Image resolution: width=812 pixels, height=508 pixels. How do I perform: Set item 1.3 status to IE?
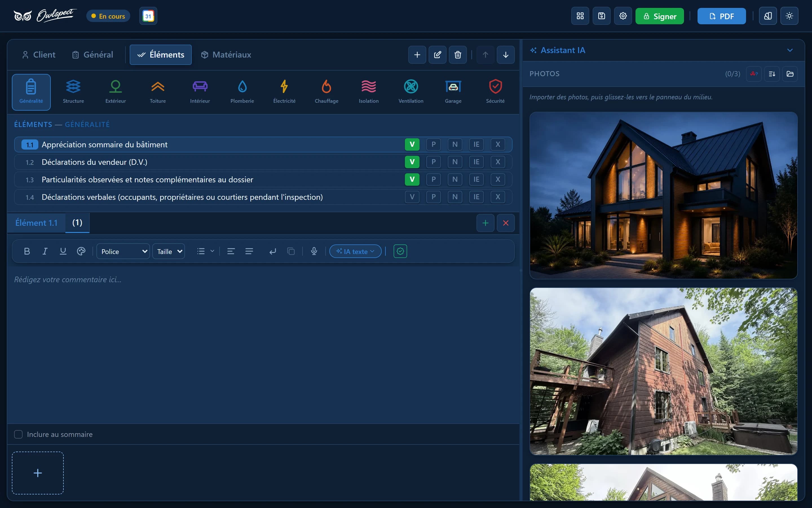click(x=476, y=179)
